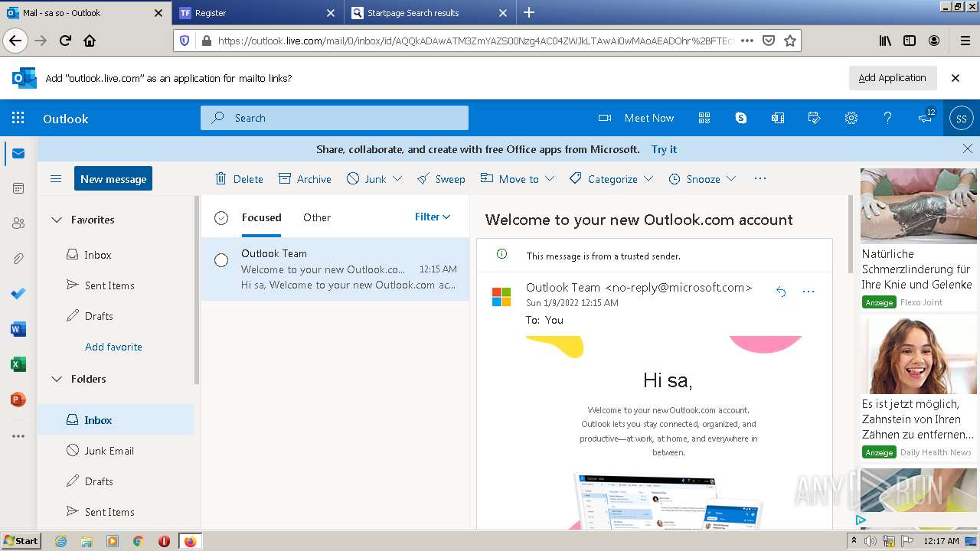Open the Junk Email folder

116,451
